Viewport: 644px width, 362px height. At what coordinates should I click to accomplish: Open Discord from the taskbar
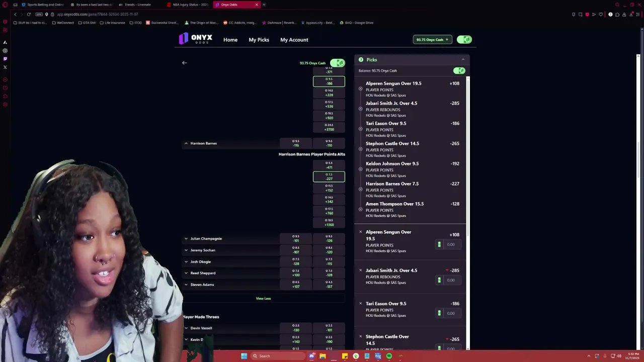pyautogui.click(x=312, y=356)
